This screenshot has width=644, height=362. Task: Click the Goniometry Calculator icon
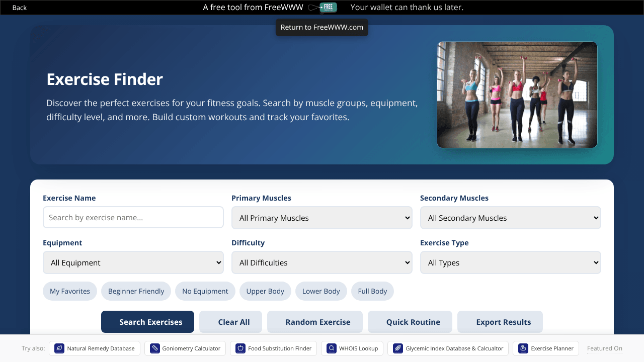click(x=154, y=348)
